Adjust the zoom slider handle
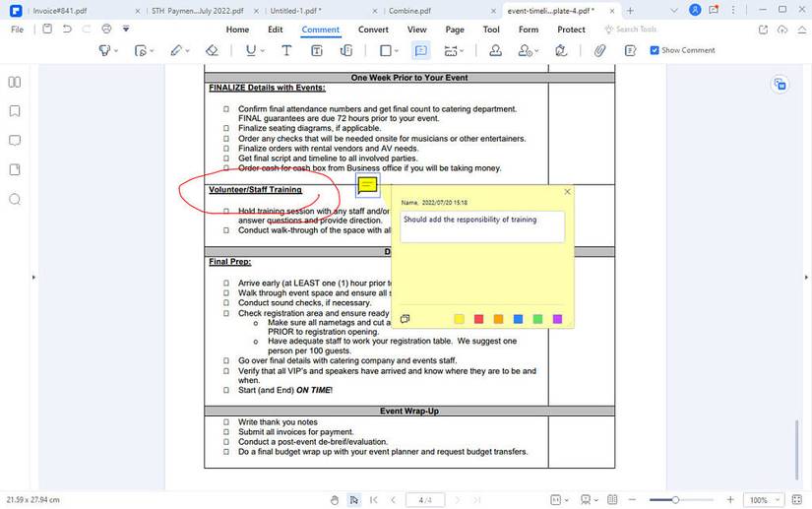 (675, 500)
